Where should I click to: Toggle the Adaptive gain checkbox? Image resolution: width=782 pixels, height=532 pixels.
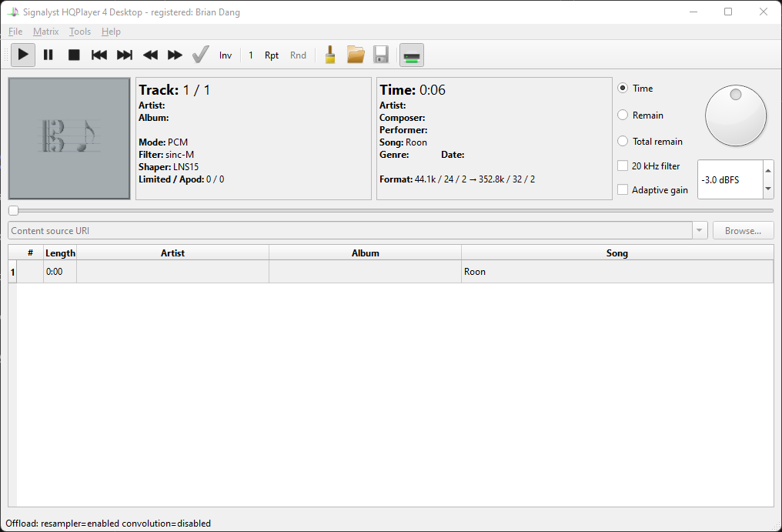tap(623, 189)
